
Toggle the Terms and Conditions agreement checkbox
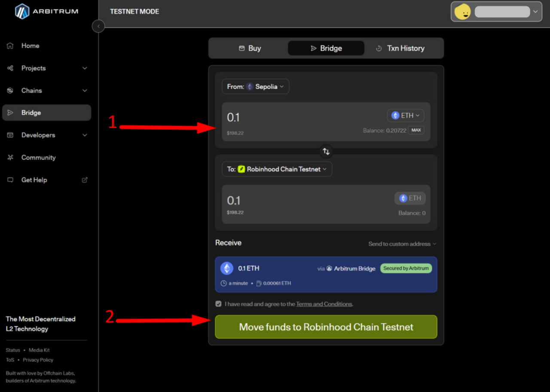pyautogui.click(x=219, y=304)
